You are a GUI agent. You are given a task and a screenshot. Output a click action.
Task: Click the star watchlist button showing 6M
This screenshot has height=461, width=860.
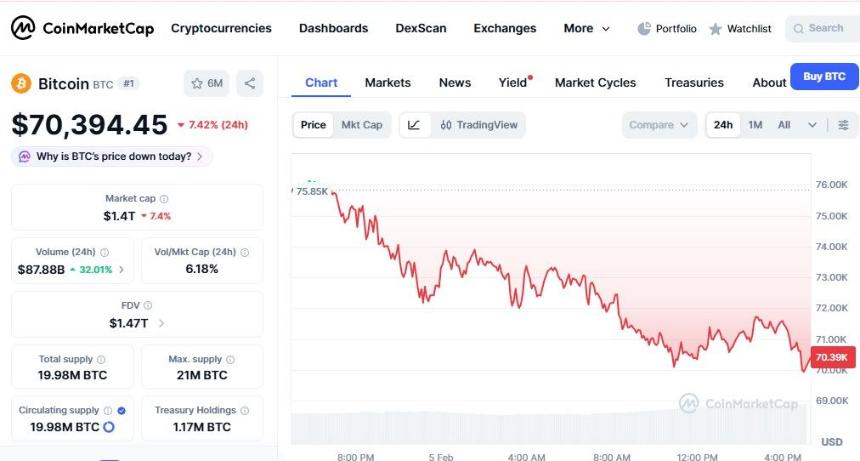coord(207,84)
